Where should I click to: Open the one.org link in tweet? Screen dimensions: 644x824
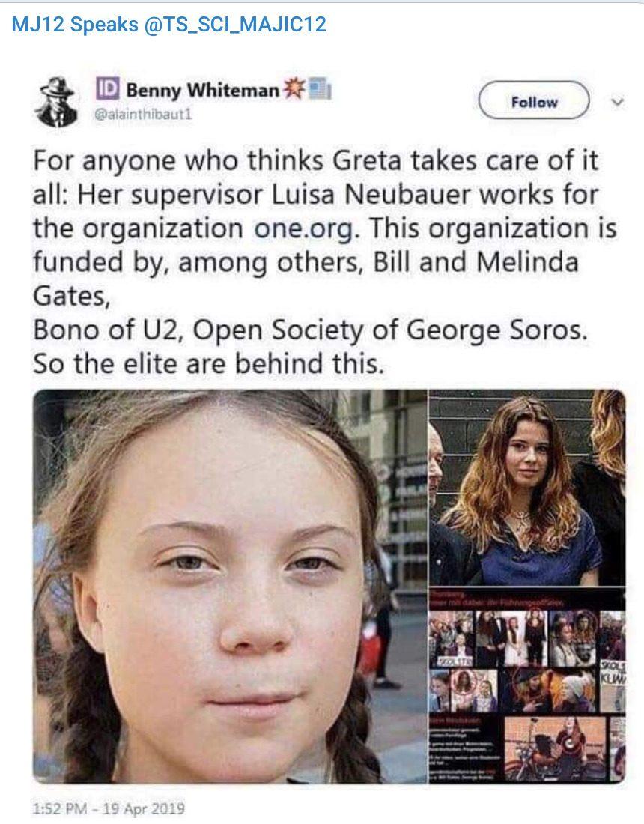point(303,228)
